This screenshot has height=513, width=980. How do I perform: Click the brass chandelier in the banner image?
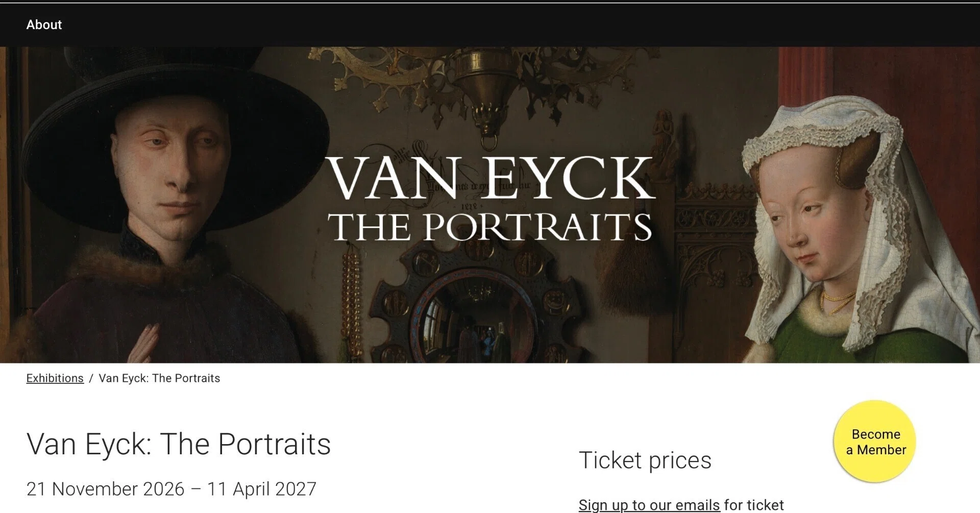485,92
